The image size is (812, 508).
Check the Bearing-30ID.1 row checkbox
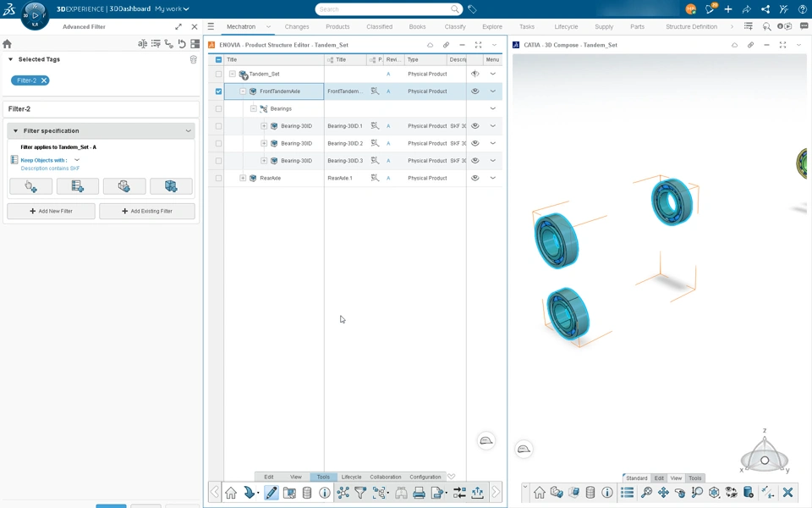[x=218, y=126]
